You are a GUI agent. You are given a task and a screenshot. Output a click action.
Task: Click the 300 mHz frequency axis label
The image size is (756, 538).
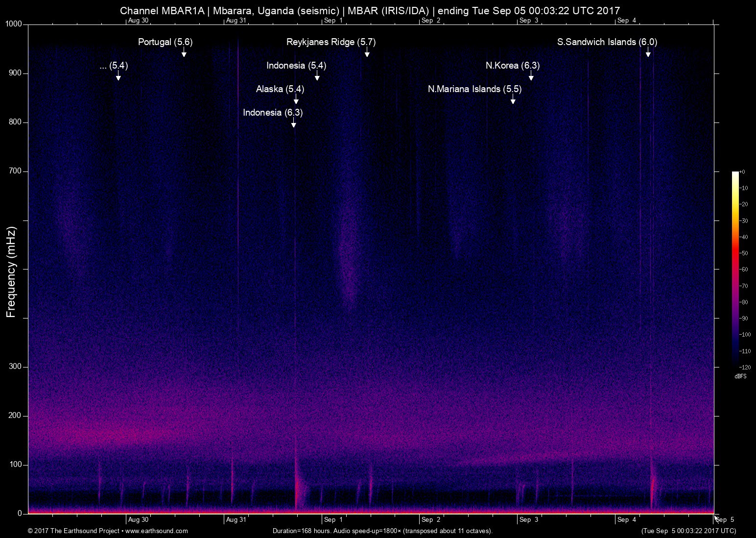pos(16,367)
